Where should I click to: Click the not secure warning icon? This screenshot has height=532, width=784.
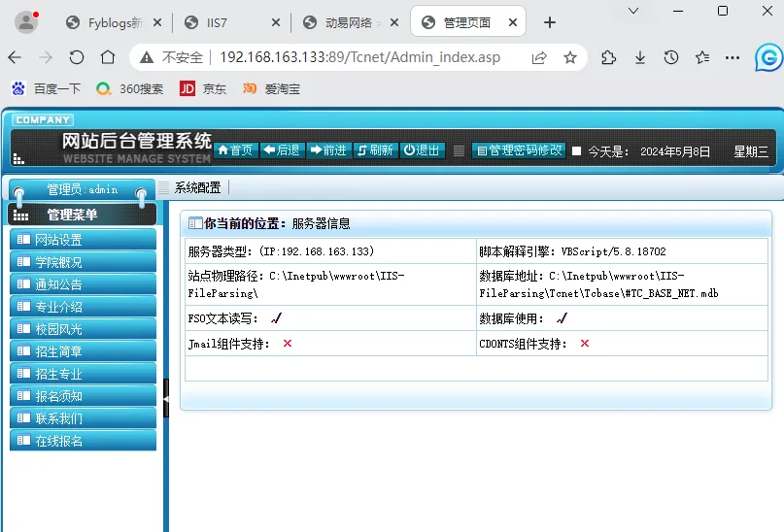pos(147,58)
